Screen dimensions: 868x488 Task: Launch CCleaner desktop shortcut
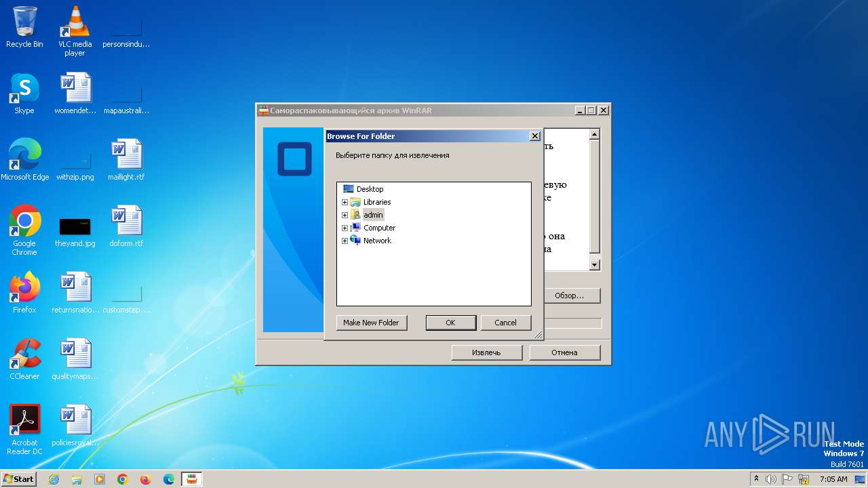[24, 359]
